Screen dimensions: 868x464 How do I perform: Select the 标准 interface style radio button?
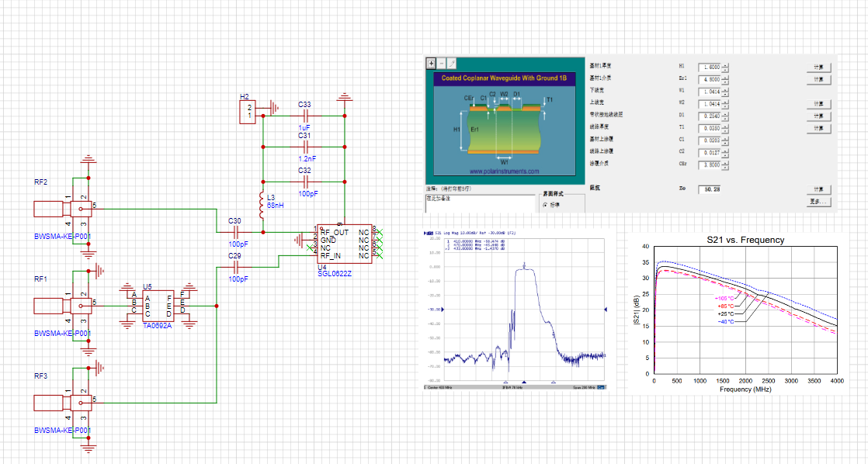click(x=545, y=205)
